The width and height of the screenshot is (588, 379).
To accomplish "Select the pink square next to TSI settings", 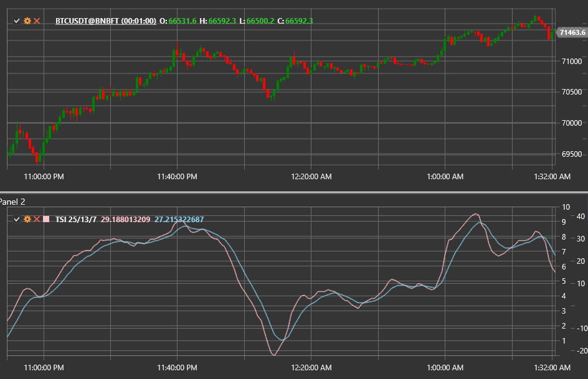I will (47, 219).
